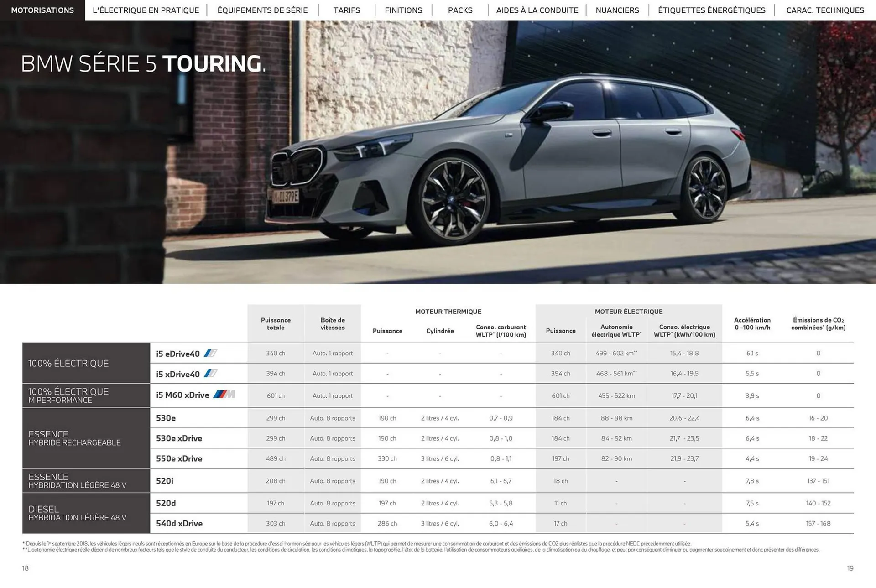876x588 pixels.
Task: Open L'ÉLECTRIQUE EN PRATIQUE section
Action: [146, 10]
